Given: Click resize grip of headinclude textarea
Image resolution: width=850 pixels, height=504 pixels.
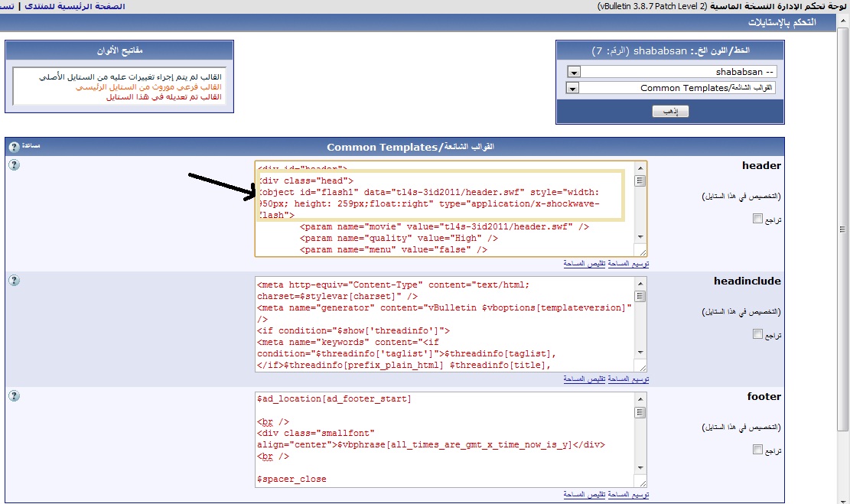Looking at the screenshot, I should tap(640, 366).
